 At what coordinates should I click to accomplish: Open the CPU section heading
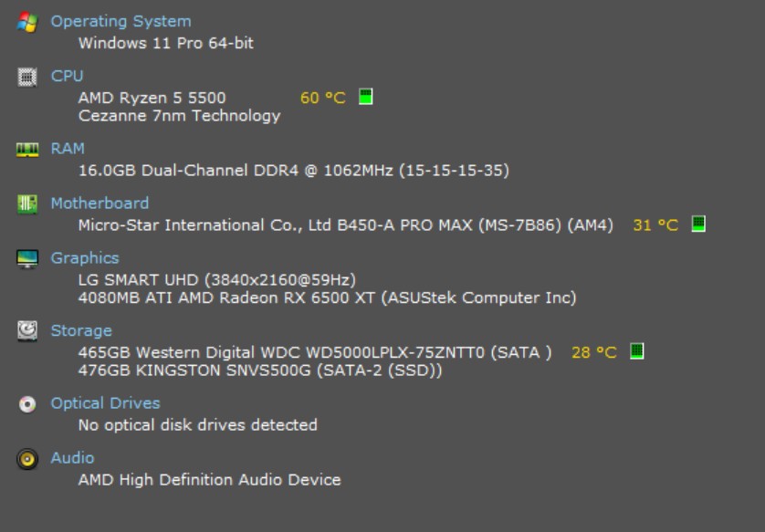click(67, 76)
